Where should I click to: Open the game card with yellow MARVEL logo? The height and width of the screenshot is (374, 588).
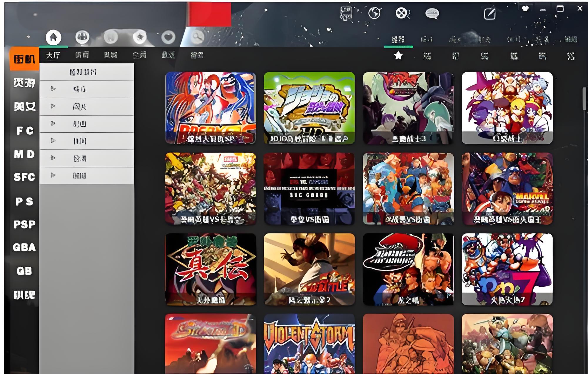(x=507, y=188)
